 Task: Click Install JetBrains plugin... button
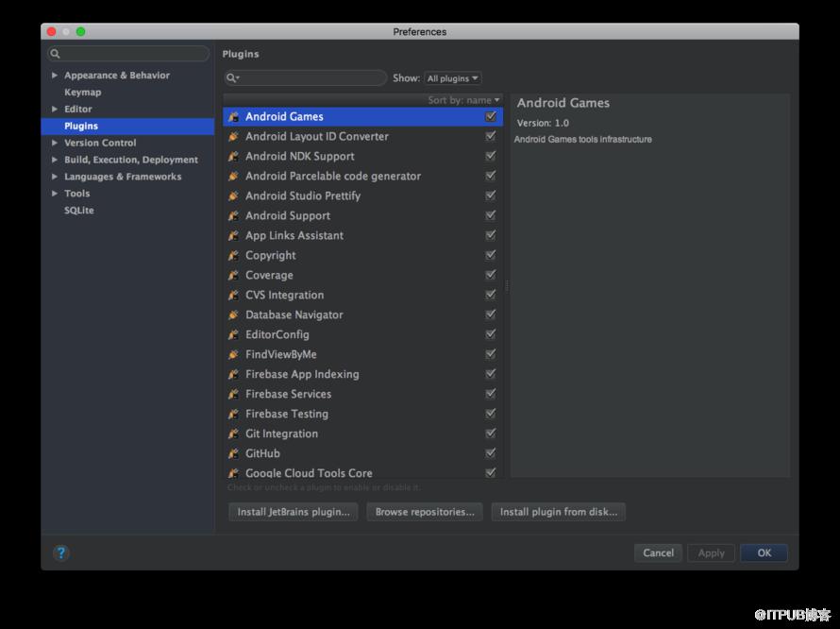(294, 512)
